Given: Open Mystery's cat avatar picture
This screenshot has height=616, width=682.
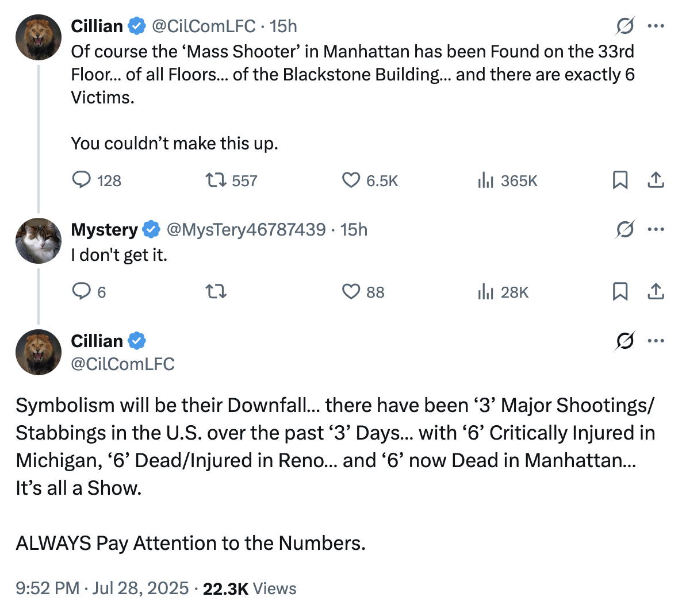Looking at the screenshot, I should point(38,241).
